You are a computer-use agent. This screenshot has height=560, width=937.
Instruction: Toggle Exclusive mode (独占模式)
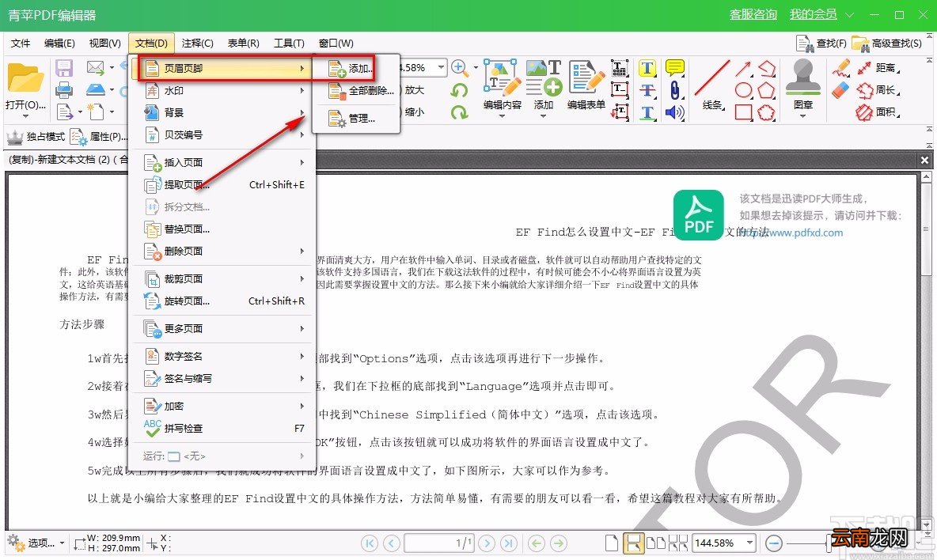(x=36, y=137)
